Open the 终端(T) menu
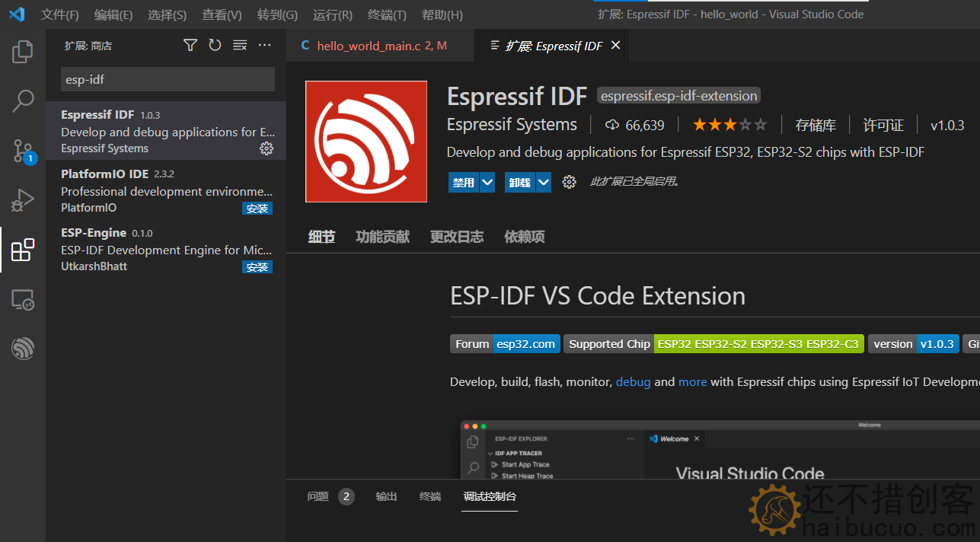This screenshot has width=980, height=542. (387, 14)
